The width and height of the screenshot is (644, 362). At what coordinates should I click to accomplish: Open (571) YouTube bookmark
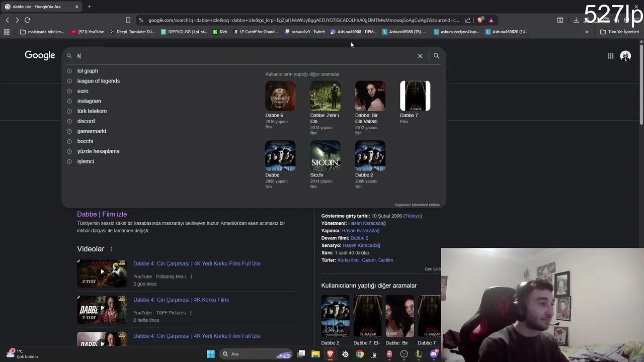pyautogui.click(x=88, y=32)
